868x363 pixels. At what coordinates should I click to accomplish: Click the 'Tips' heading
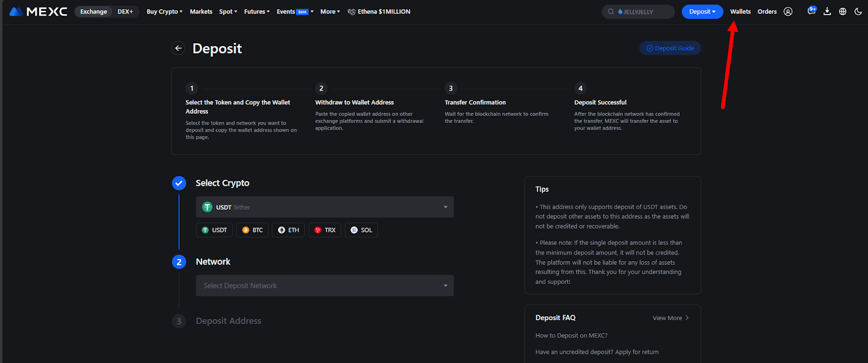(542, 189)
